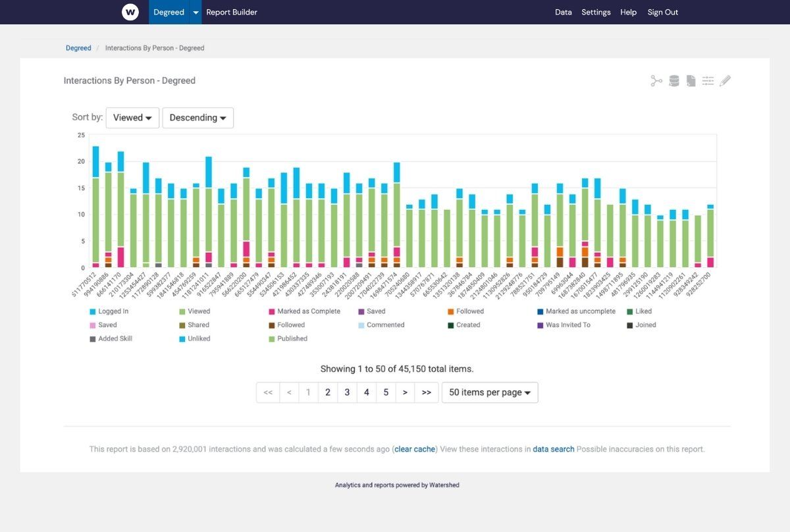The height and width of the screenshot is (532, 790).
Task: Expand the Degreed navigation caret
Action: coord(194,12)
